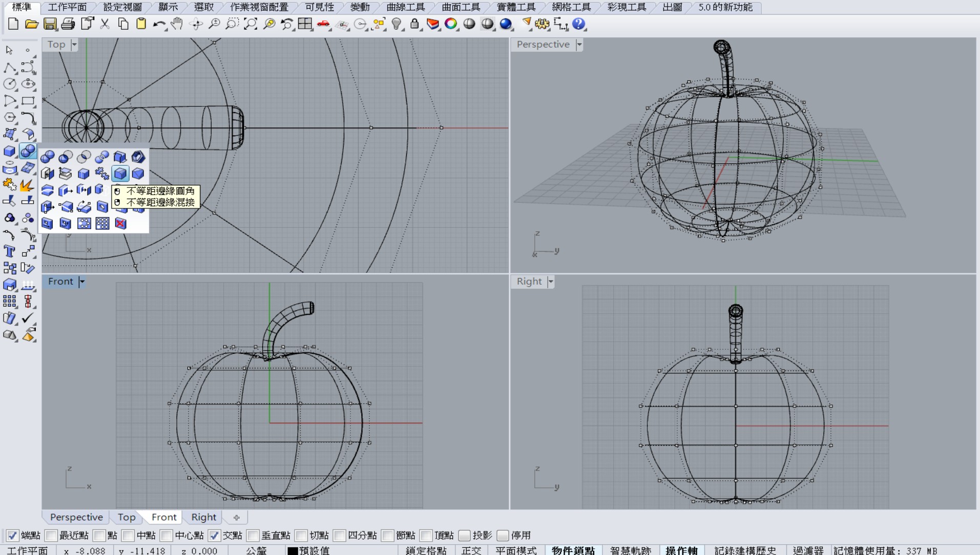Image resolution: width=980 pixels, height=555 pixels.
Task: Open the Print icon in toolbar
Action: point(68,24)
